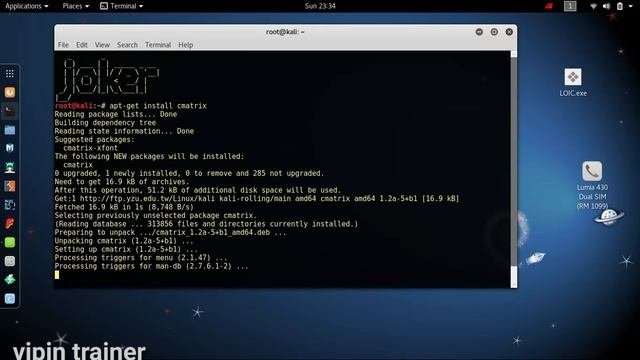Click the yellow terminal cursor block
This screenshot has height=360, width=640.
(x=57, y=275)
